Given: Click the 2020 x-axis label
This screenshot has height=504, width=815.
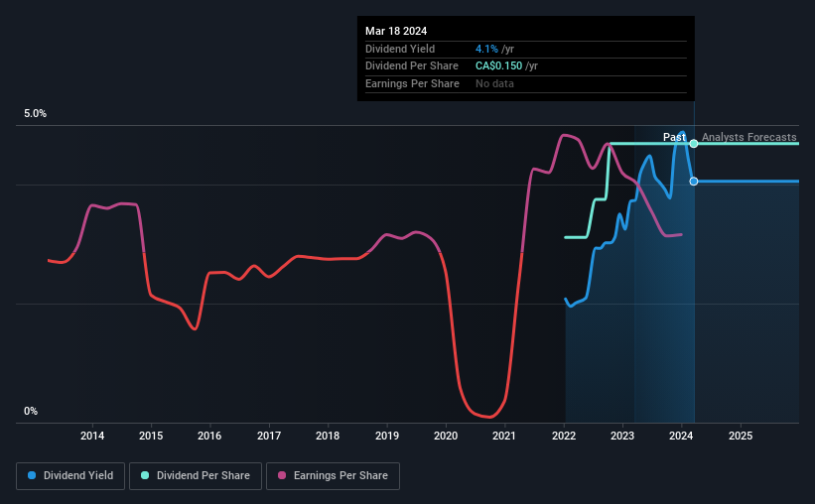Looking at the screenshot, I should (x=446, y=436).
